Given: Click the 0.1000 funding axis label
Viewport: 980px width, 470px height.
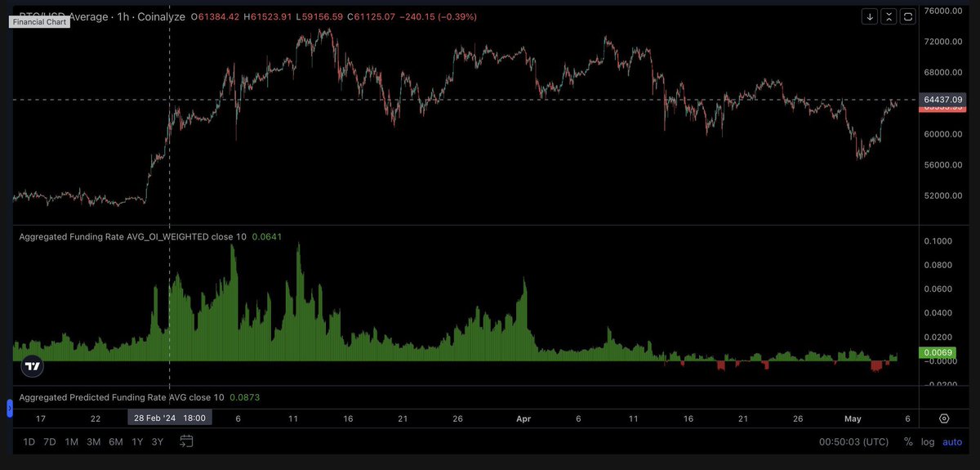Looking at the screenshot, I should tap(939, 241).
